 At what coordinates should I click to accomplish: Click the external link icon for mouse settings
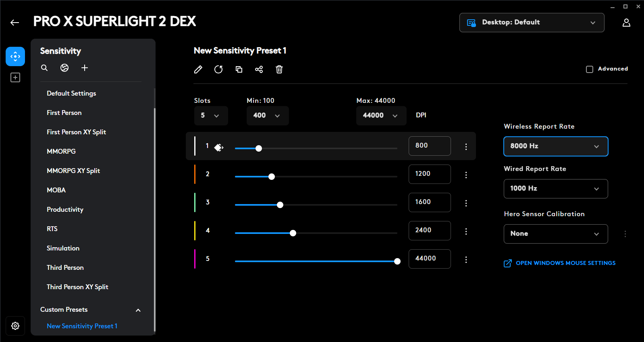point(508,263)
